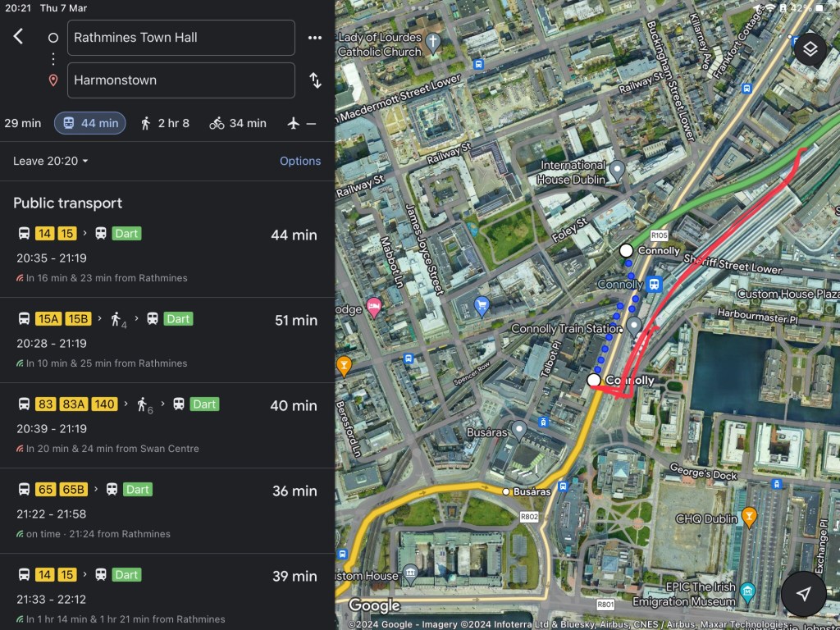Image resolution: width=840 pixels, height=630 pixels.
Task: Tap the International House Dublin pin
Action: click(618, 170)
